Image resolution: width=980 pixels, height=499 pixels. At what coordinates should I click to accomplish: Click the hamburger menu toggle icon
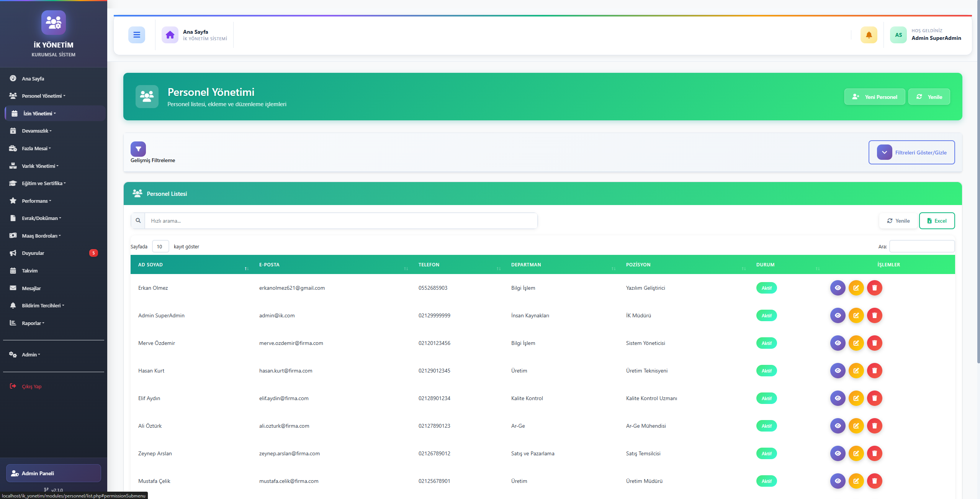(x=136, y=35)
